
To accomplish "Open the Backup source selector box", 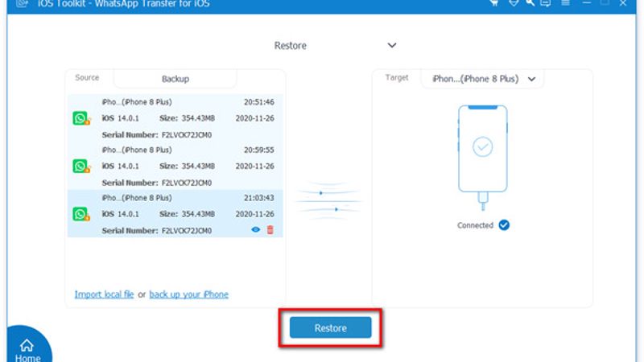I will 175,79.
